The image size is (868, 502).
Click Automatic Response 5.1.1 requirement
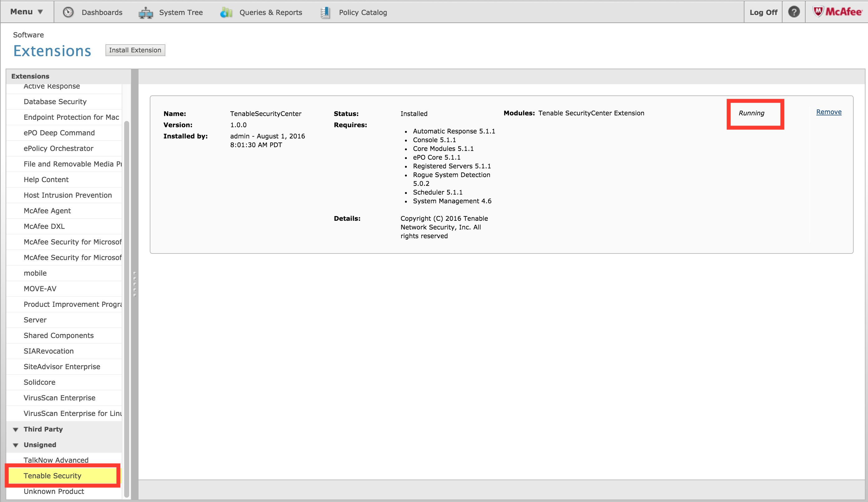tap(454, 131)
